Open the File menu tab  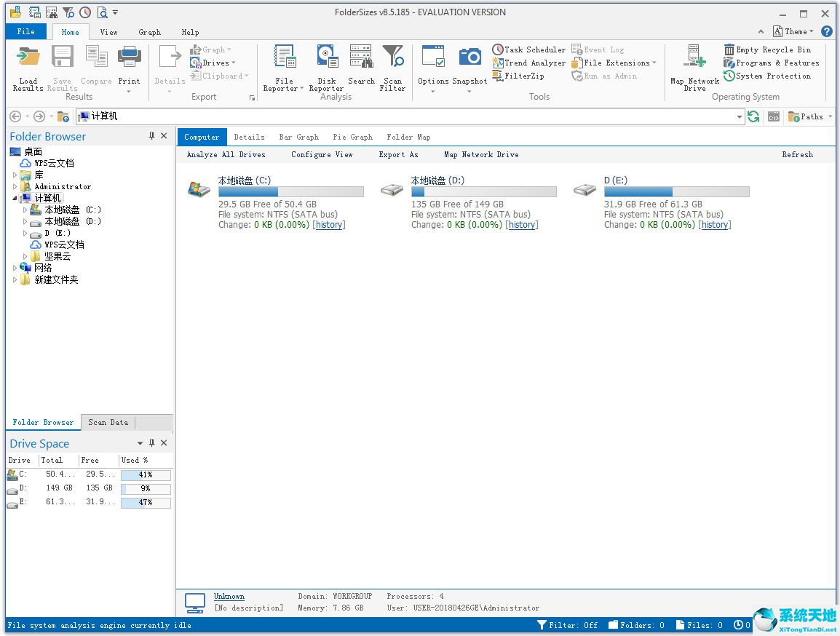click(x=25, y=31)
